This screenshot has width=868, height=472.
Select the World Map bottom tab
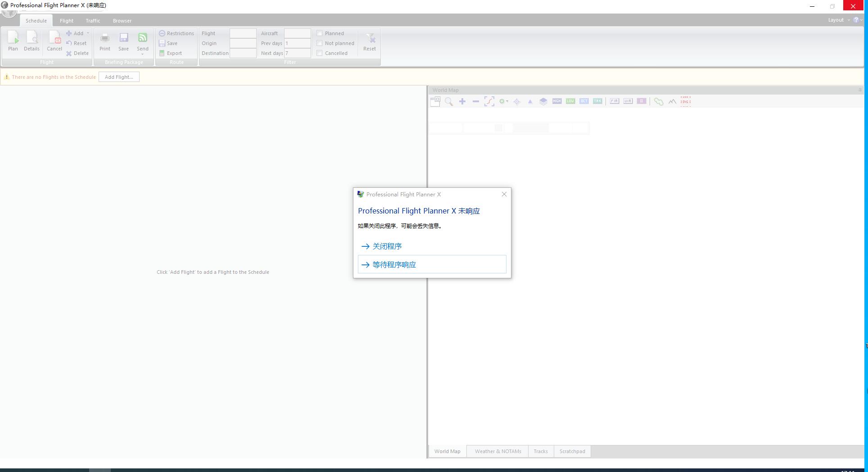(447, 451)
